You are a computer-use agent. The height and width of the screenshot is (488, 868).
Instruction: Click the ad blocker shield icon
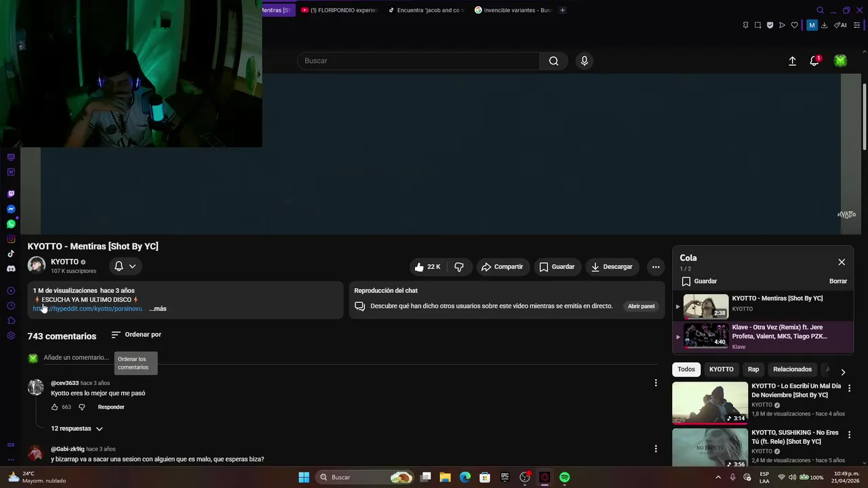coord(770,25)
